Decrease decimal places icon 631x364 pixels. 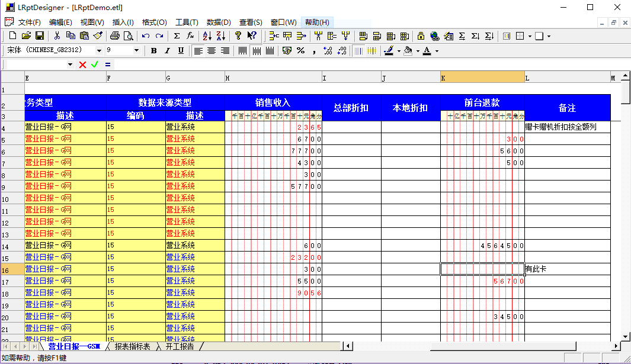tap(342, 51)
